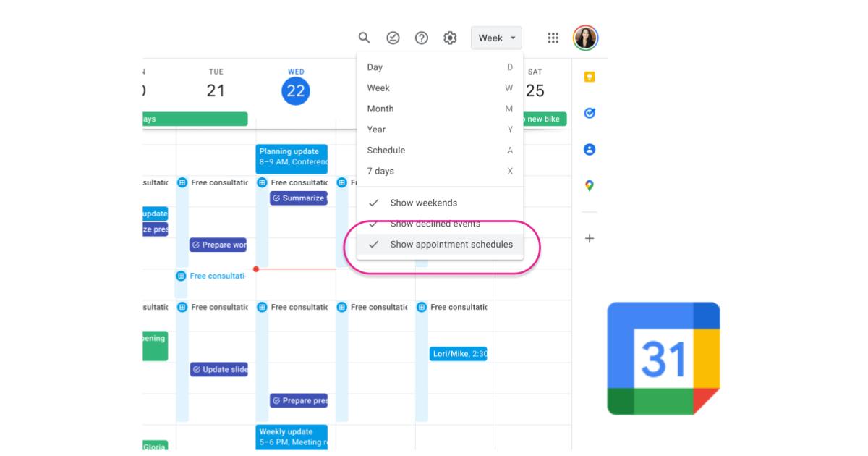
Task: Open Google Tasks in the side panel
Action: (x=590, y=111)
